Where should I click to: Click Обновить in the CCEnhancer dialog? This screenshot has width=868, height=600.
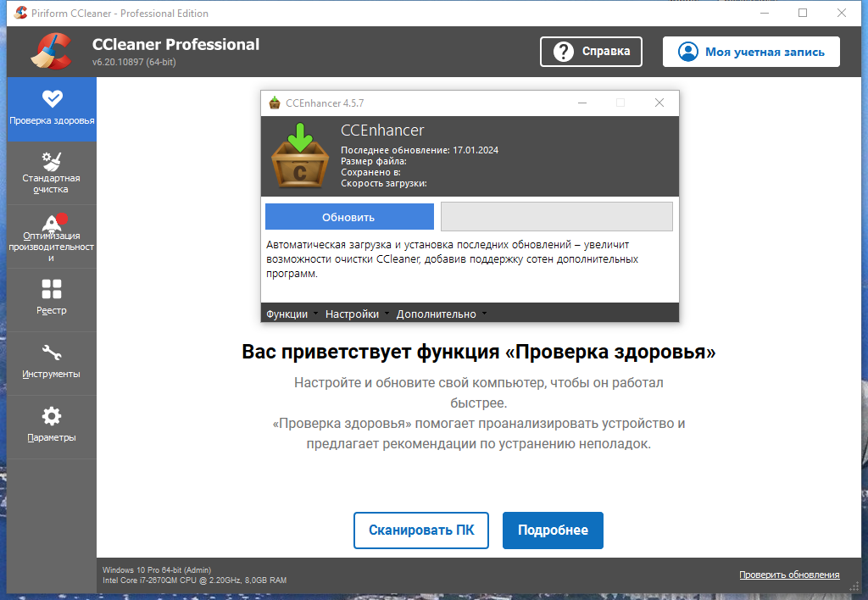pos(348,216)
